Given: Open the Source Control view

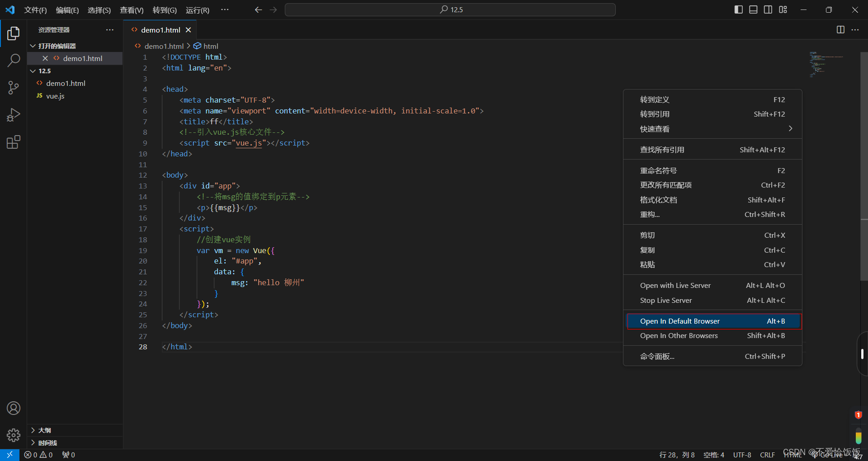Looking at the screenshot, I should tap(14, 88).
